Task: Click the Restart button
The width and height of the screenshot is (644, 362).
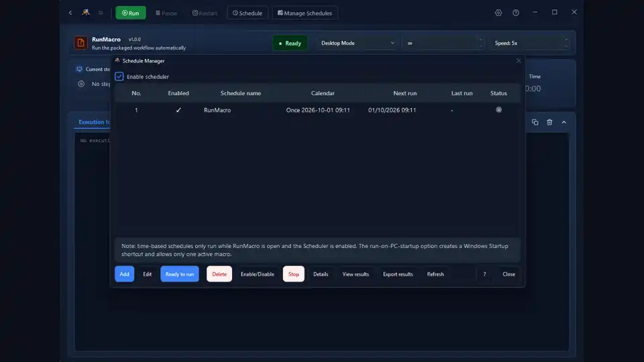Action: click(205, 13)
